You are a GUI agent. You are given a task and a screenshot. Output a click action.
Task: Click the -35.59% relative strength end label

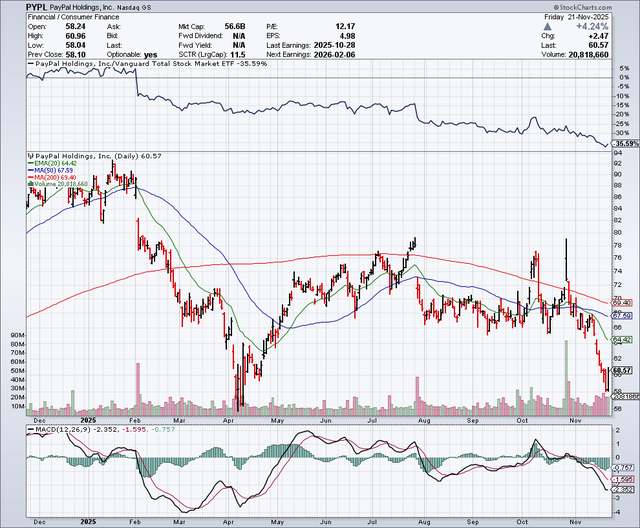[x=626, y=144]
